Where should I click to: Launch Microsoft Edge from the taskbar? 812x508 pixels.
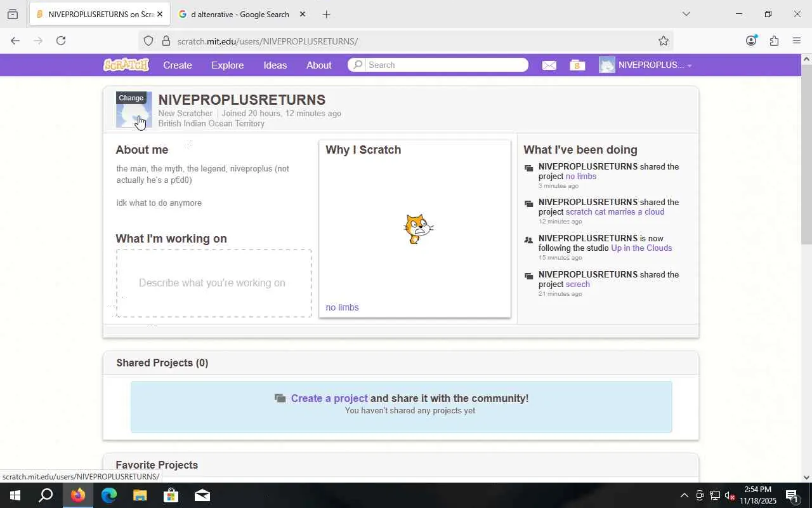[109, 495]
